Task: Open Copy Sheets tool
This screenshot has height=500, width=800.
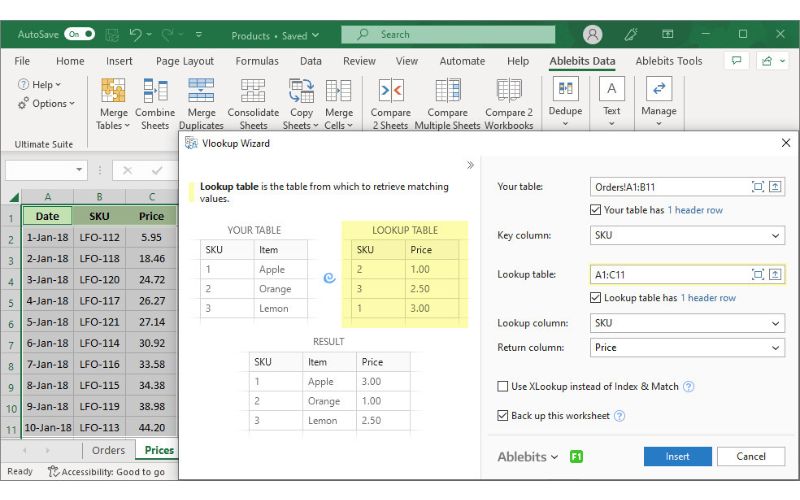Action: (x=301, y=104)
